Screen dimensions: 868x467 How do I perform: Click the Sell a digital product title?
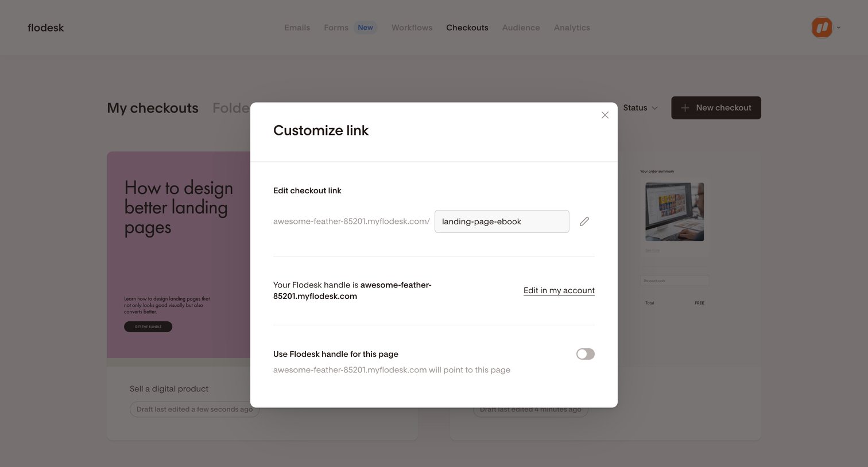(x=169, y=389)
